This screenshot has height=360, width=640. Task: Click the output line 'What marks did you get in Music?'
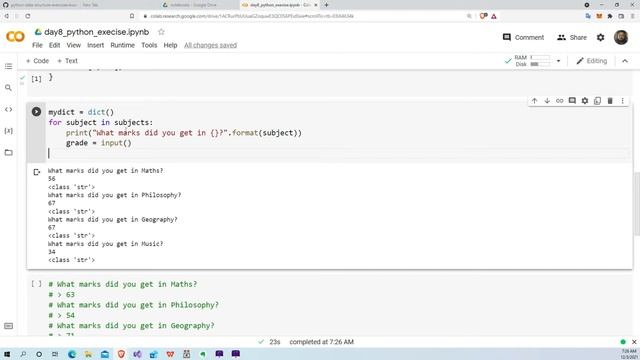(105, 244)
